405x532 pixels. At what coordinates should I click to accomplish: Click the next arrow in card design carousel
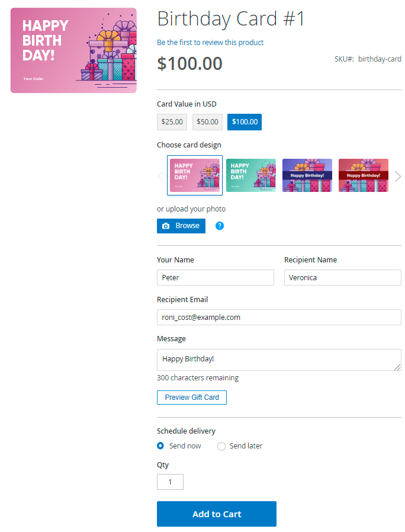coord(398,177)
